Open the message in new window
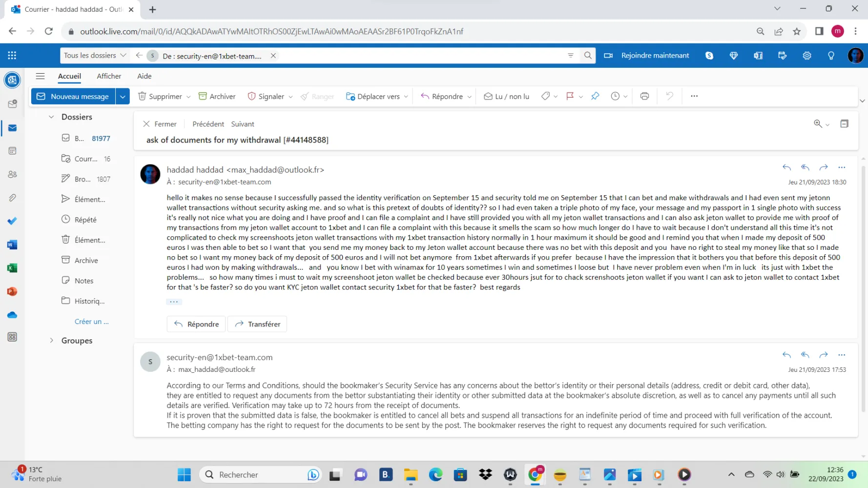The width and height of the screenshot is (868, 488). (844, 123)
